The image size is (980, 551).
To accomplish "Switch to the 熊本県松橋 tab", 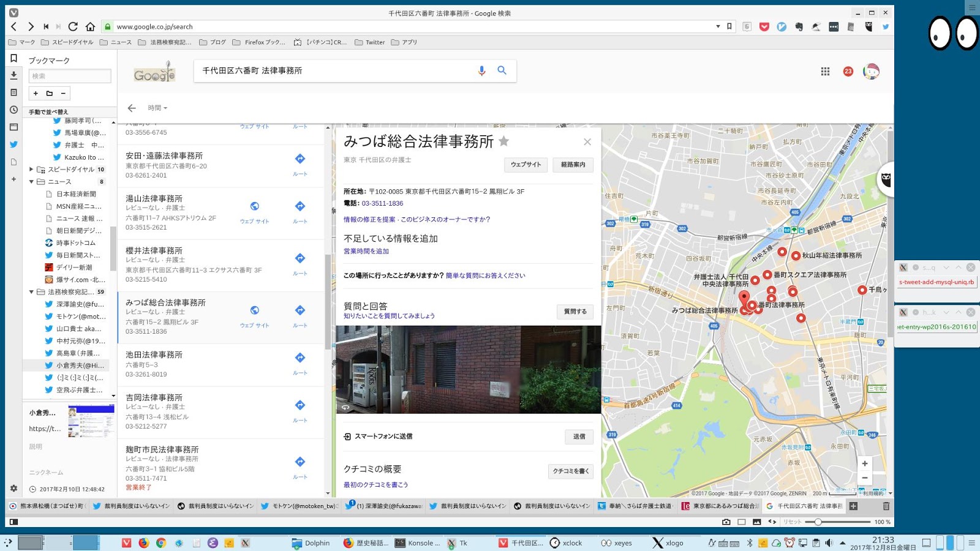I will (47, 506).
